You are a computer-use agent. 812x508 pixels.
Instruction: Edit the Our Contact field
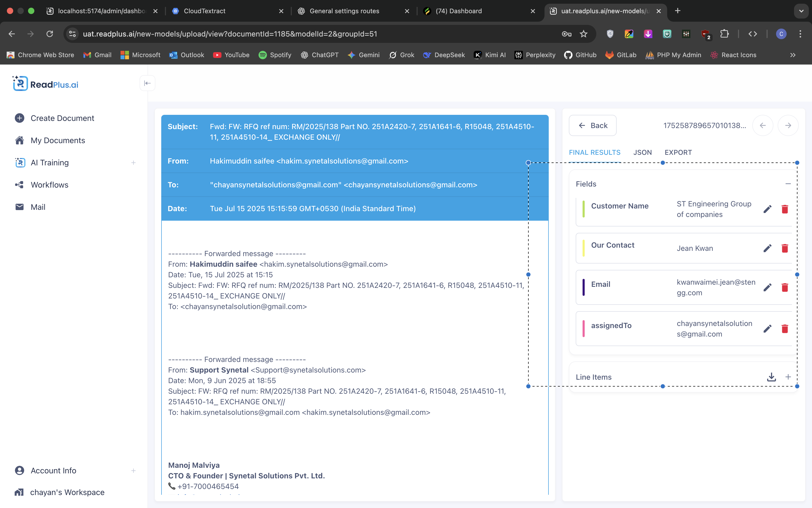(x=767, y=248)
